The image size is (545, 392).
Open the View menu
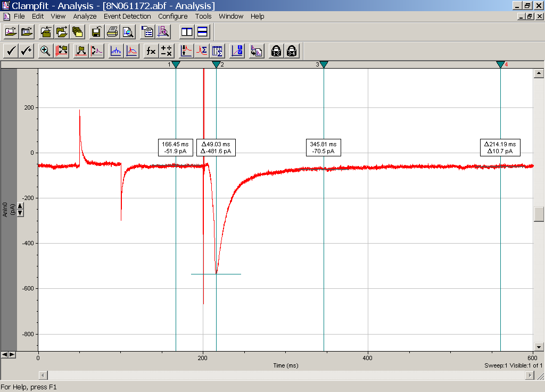(58, 16)
